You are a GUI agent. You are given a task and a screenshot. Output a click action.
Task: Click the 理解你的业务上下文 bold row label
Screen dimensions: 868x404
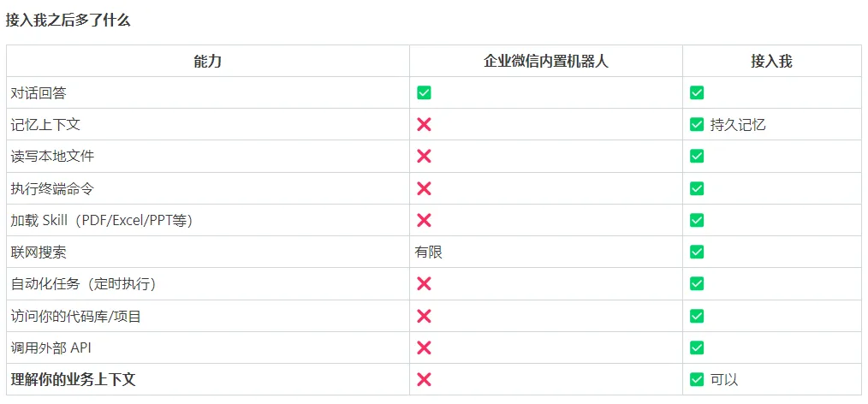click(x=74, y=379)
